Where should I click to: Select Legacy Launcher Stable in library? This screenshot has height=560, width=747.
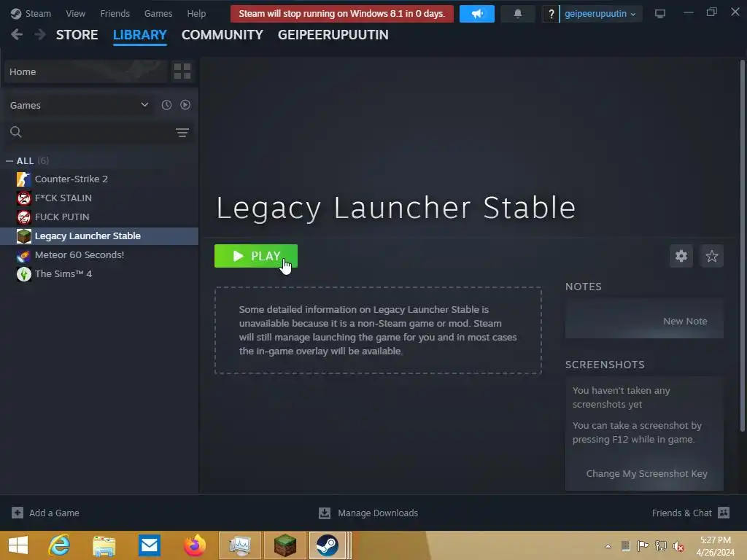(x=99, y=236)
